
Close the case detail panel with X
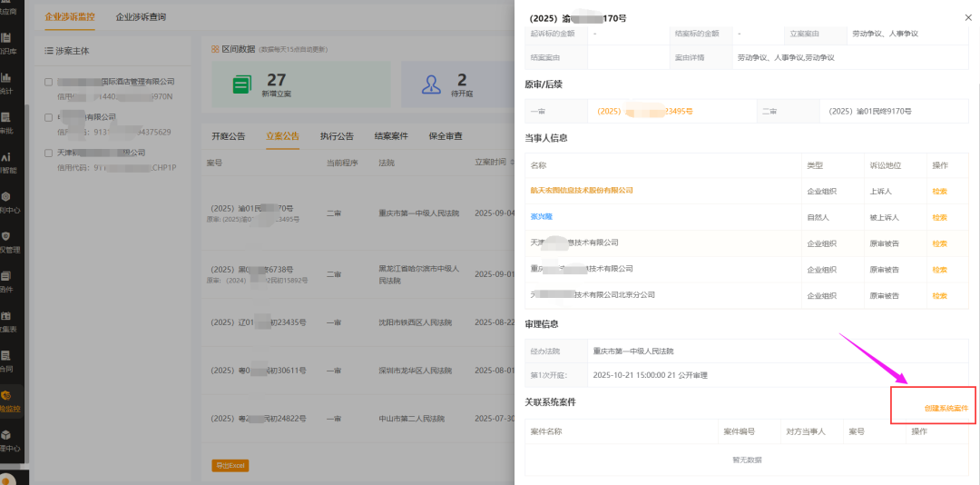click(968, 18)
